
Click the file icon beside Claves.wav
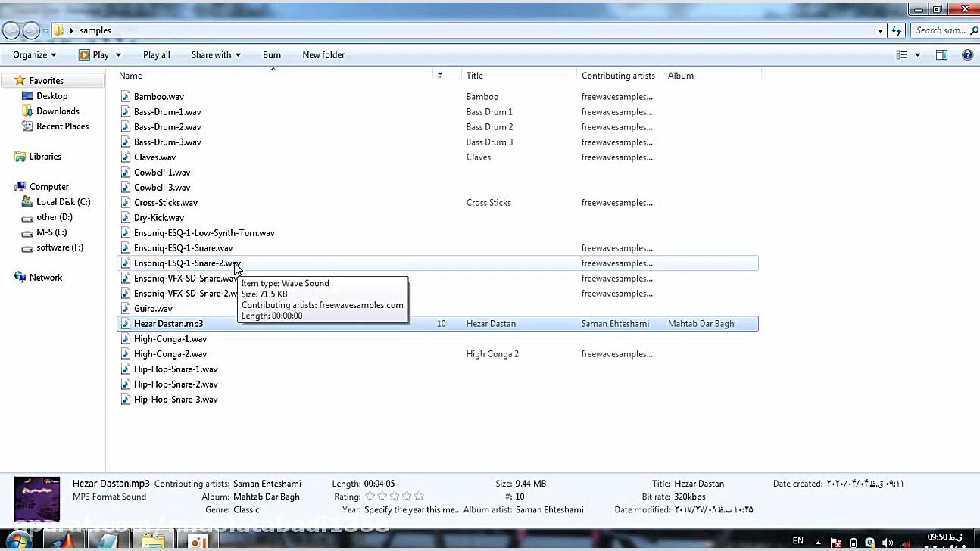126,157
